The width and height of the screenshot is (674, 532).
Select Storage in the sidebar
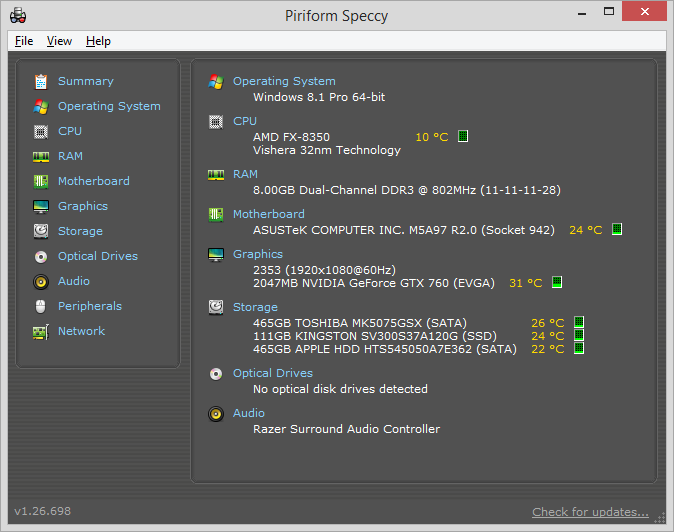[80, 231]
